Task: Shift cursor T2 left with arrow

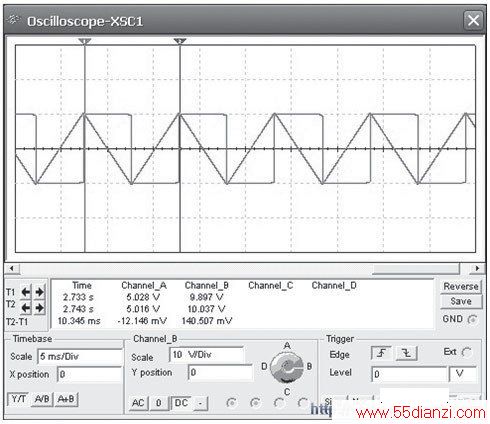Action: [25, 307]
